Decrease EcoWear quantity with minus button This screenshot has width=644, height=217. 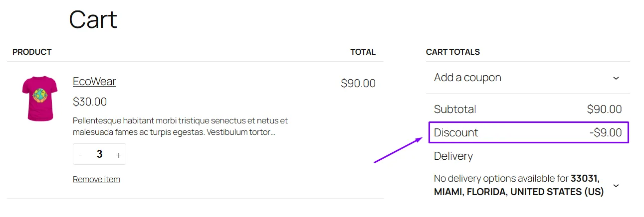pyautogui.click(x=81, y=155)
